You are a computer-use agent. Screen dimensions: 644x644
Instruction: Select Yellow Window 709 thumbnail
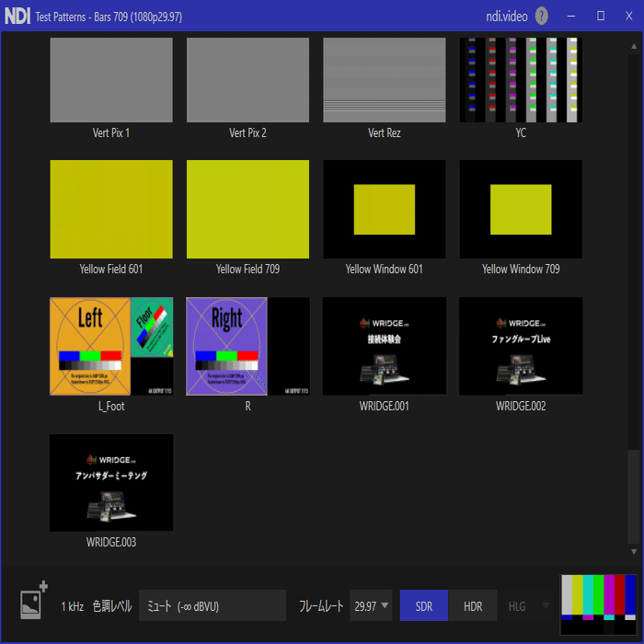521,209
